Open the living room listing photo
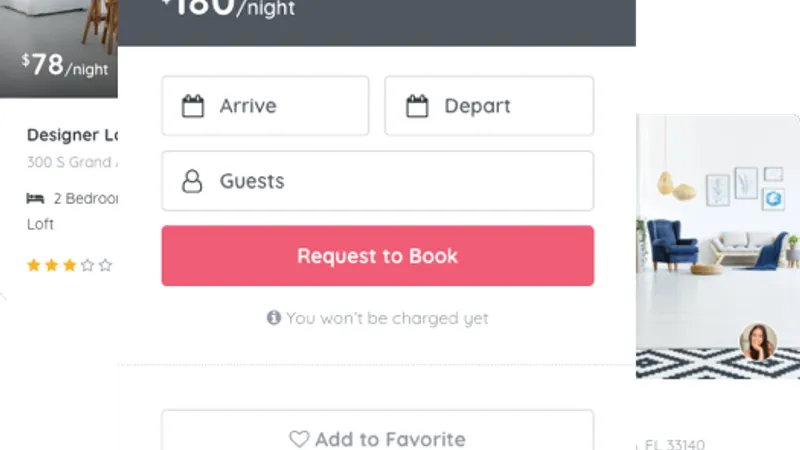800x450 pixels. pyautogui.click(x=718, y=246)
